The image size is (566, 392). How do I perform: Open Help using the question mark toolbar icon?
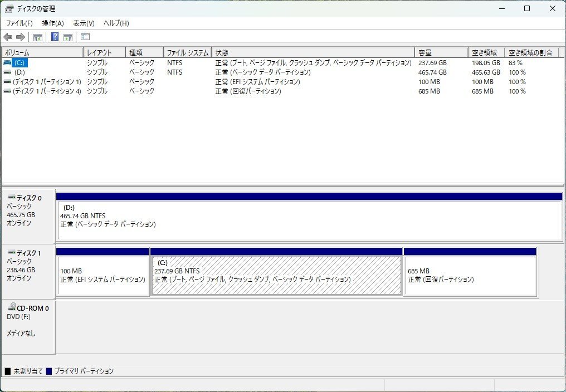click(54, 37)
